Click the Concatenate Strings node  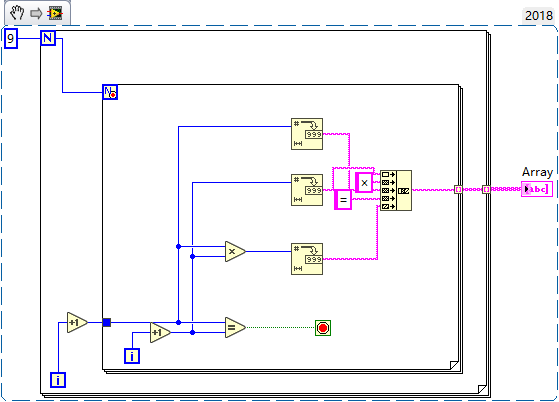396,190
